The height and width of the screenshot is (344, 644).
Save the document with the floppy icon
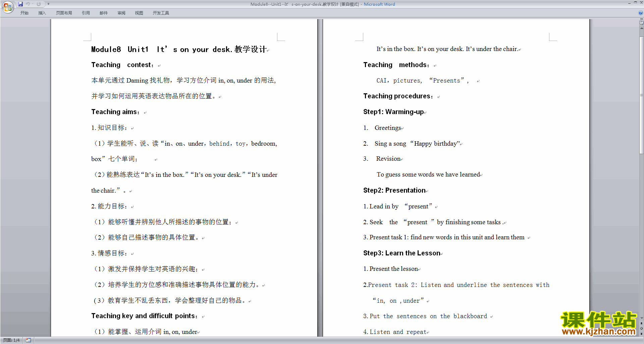[20, 4]
